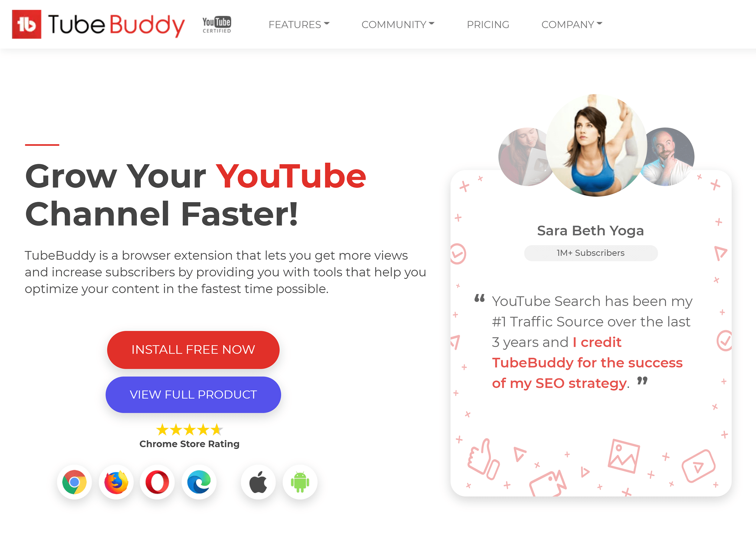
Task: Expand the Community dropdown menu
Action: point(397,24)
